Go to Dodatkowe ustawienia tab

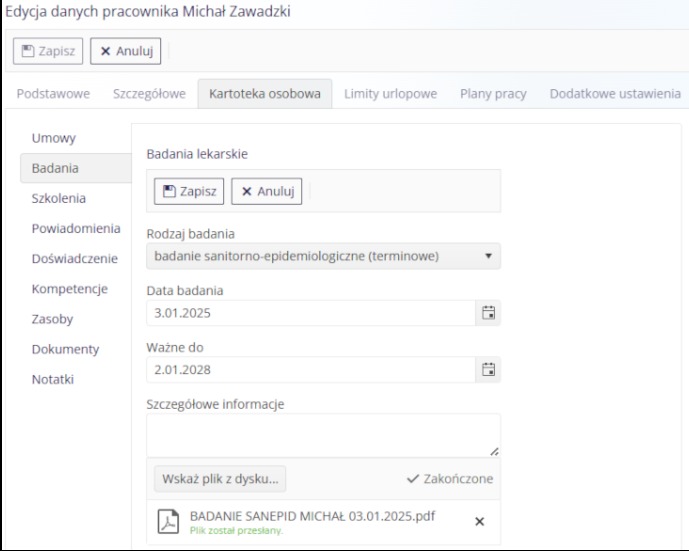(615, 94)
